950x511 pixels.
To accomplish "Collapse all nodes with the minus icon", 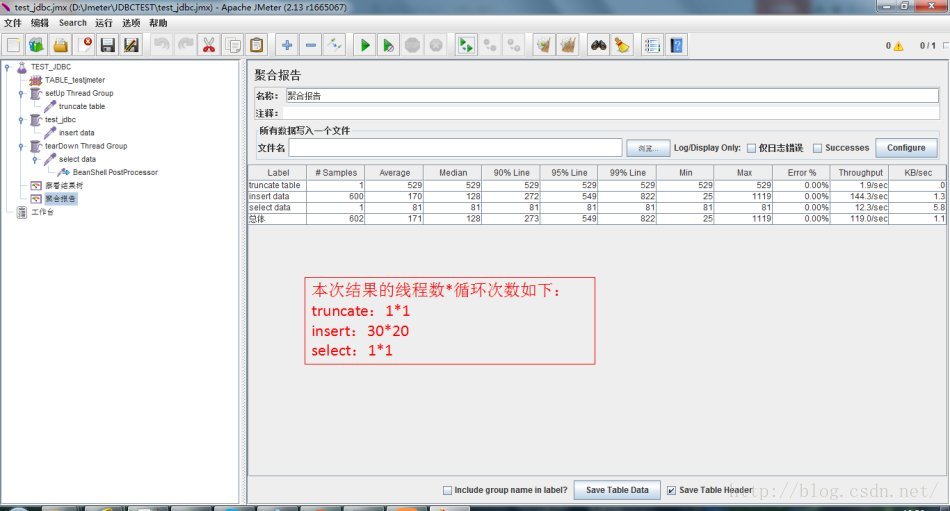I will pos(311,45).
